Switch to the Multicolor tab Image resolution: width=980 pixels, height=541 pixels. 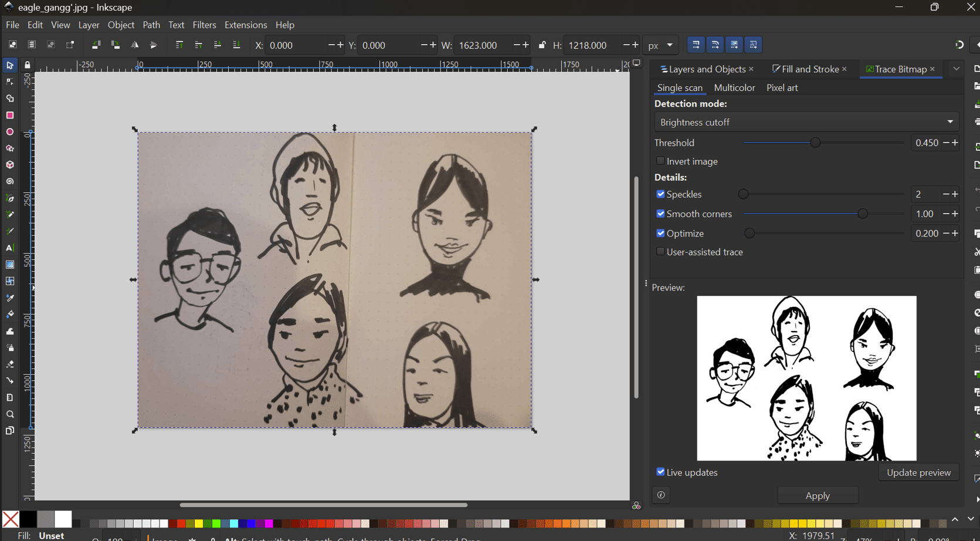(734, 87)
